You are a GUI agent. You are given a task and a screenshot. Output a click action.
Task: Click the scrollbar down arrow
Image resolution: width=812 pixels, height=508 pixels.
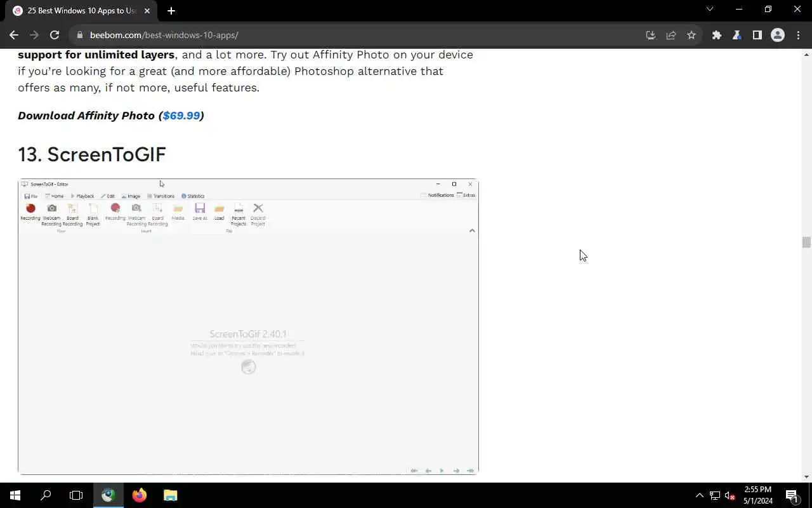(806, 477)
